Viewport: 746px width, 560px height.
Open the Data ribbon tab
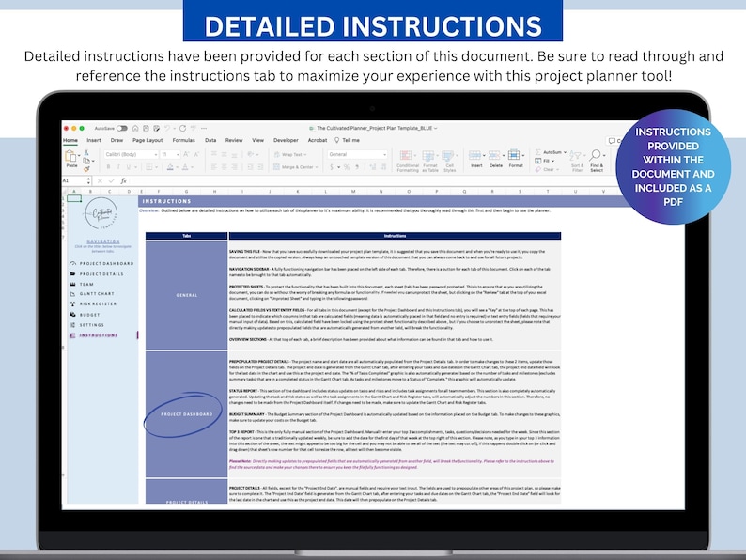click(x=210, y=140)
